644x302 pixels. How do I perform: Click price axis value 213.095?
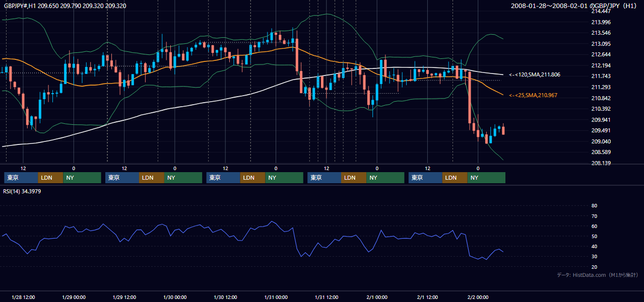601,44
